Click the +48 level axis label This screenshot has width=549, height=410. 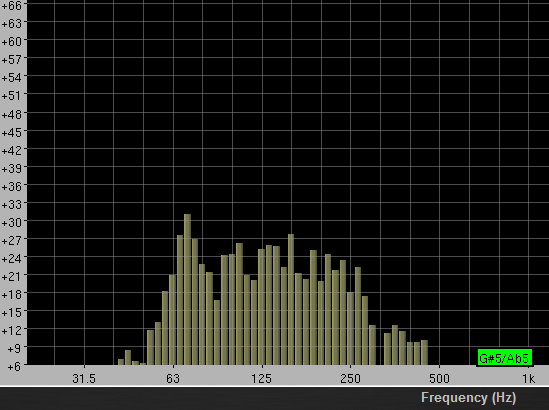[x=12, y=114]
